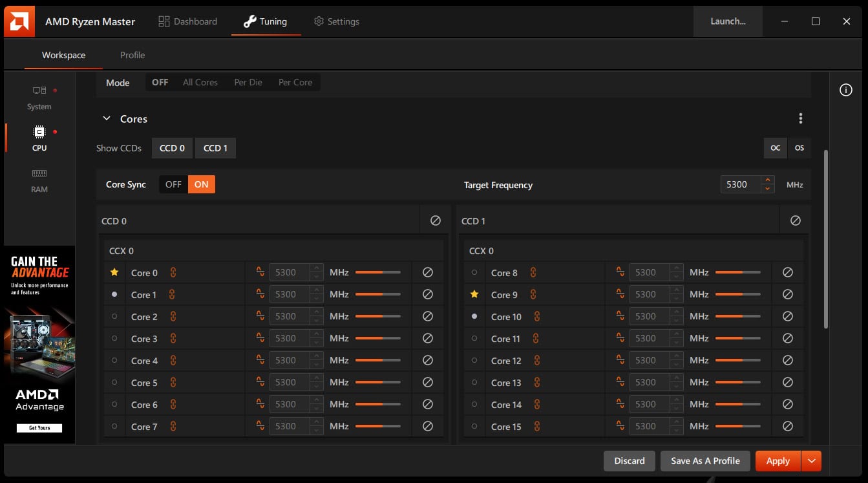Click the waveform icon on Core 4 row
The width and height of the screenshot is (868, 483).
point(260,360)
